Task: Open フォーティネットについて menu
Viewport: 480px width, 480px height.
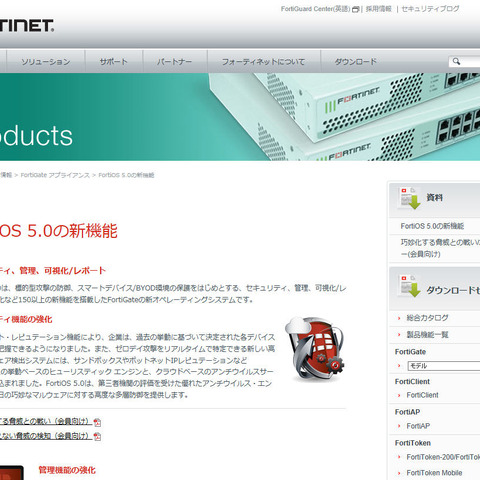Action: pos(264,62)
